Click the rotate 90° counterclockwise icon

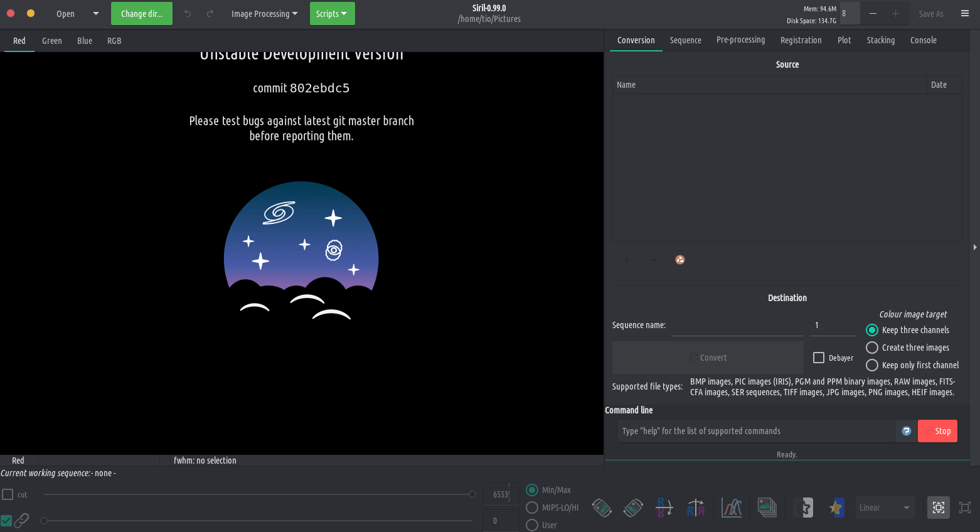tap(602, 508)
